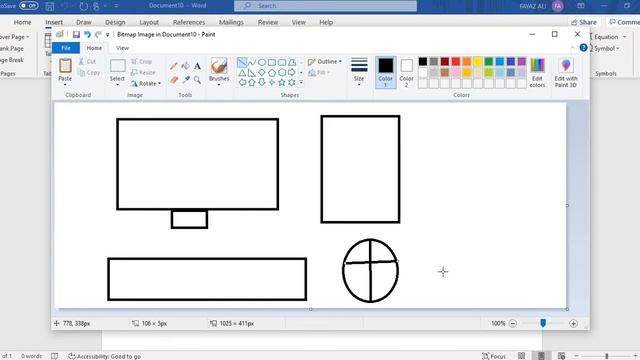
Task: Click the Save icon in Paint title bar
Action: [x=76, y=35]
